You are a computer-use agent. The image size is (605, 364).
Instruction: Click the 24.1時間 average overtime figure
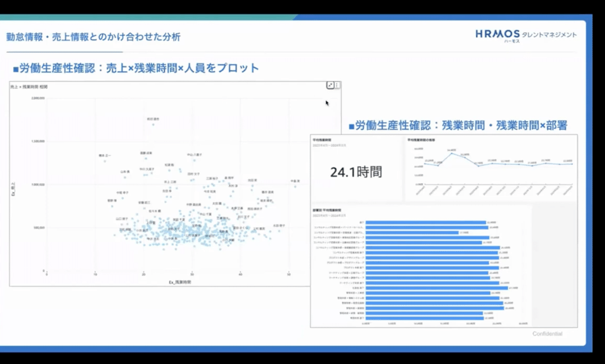click(356, 172)
